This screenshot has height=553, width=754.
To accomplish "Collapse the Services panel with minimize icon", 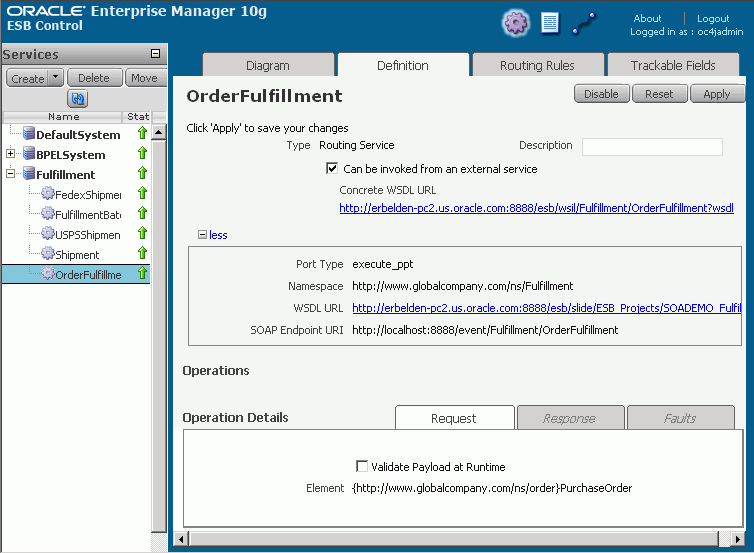I will (155, 53).
